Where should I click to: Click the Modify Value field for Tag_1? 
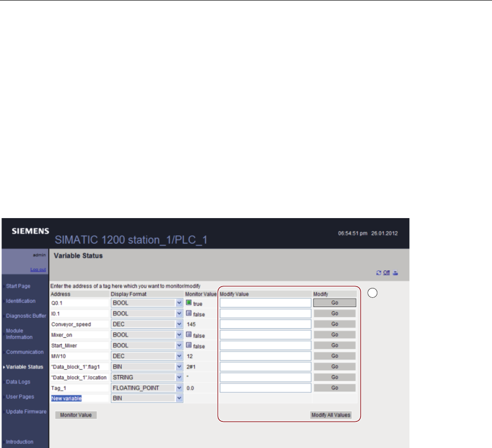click(265, 388)
